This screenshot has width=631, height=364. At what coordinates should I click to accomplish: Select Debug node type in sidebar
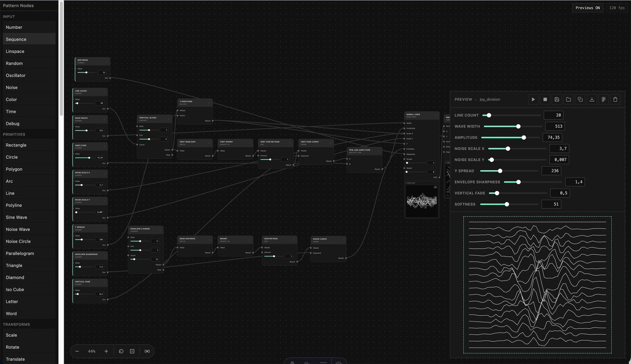point(29,123)
